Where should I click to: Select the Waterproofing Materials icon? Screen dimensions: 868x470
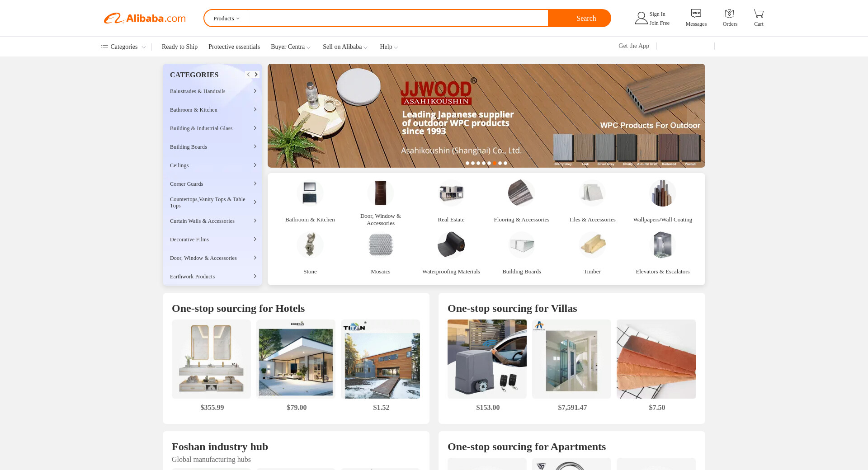[451, 245]
